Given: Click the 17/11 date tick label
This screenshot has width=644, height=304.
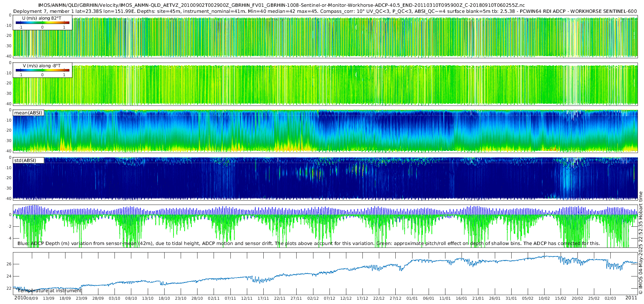Looking at the screenshot, I should [x=263, y=298].
